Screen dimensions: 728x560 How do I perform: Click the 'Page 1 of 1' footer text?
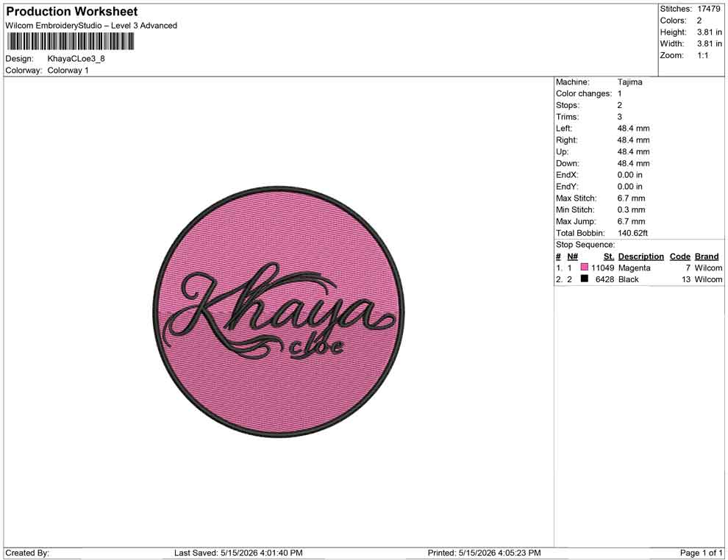[701, 553]
